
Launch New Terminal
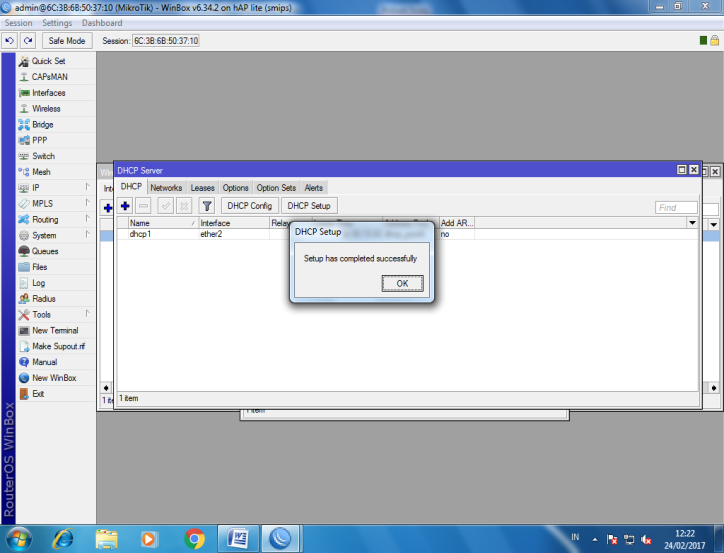(x=55, y=331)
